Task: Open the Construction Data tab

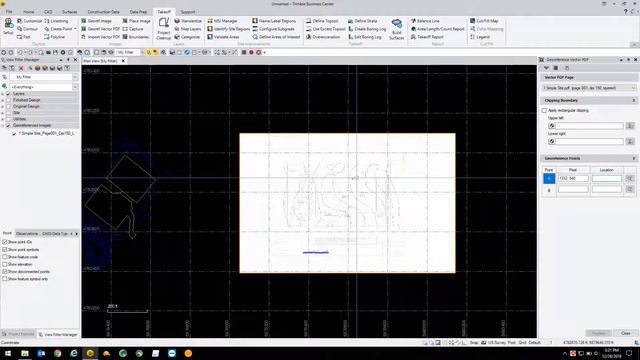Action: point(103,12)
